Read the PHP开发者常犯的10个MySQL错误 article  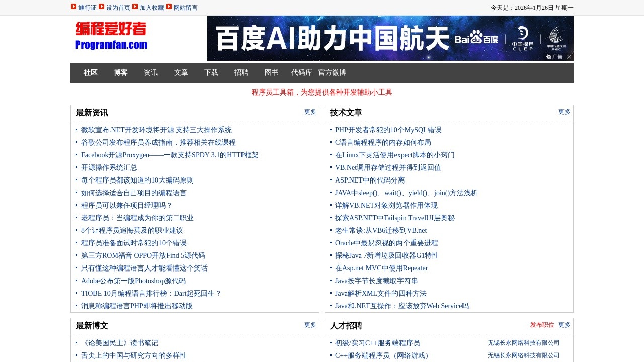pos(388,130)
